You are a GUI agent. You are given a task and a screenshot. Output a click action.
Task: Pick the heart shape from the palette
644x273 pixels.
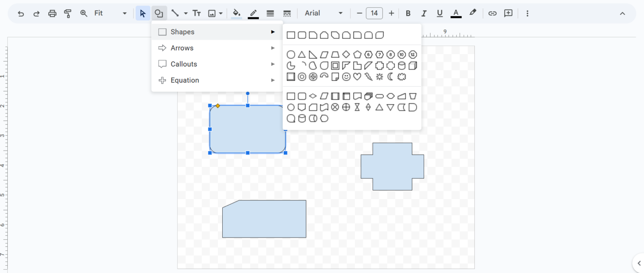[x=357, y=77]
